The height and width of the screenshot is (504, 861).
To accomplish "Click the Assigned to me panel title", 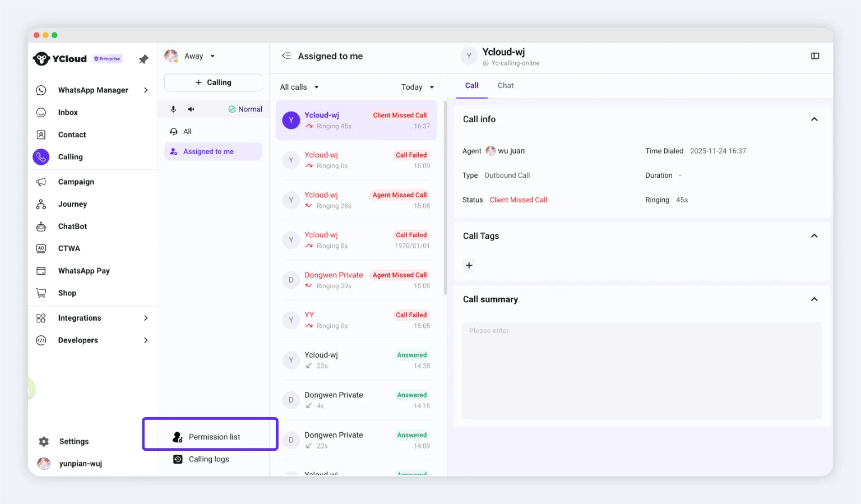I will click(330, 56).
